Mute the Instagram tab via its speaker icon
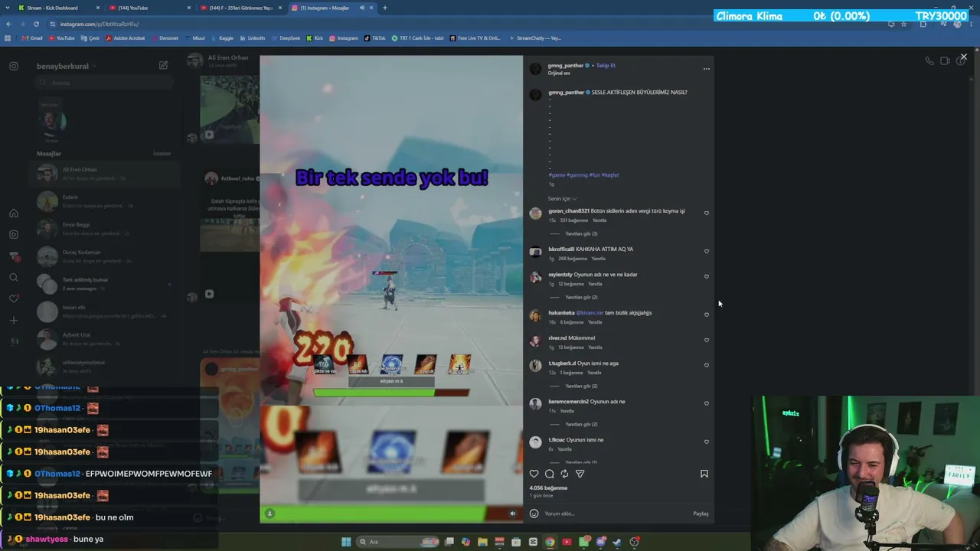The image size is (980, 551). point(362,8)
